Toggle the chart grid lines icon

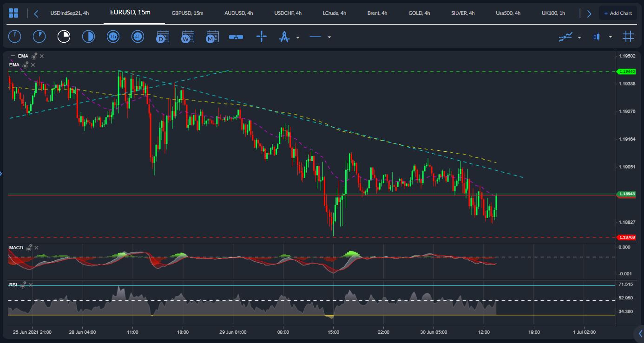[628, 36]
